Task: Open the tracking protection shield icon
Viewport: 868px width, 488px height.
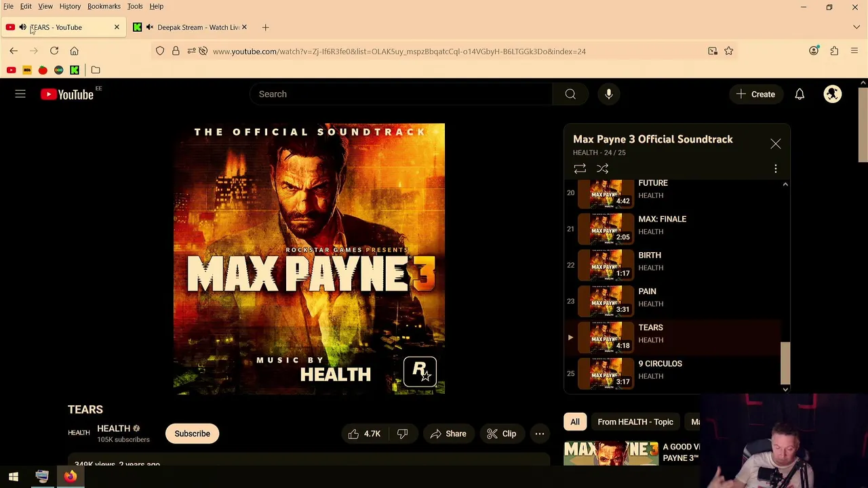Action: click(160, 51)
